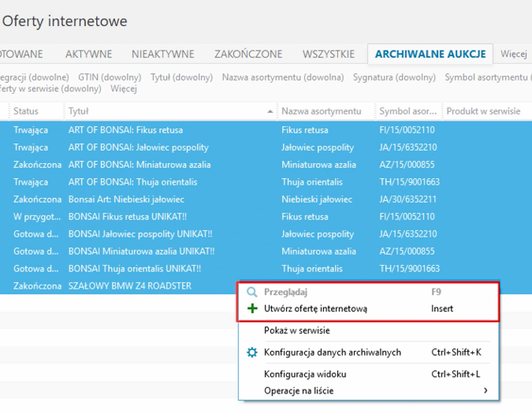The image size is (532, 414).
Task: Select the Bonsai Art: Niebieski jałowiec row
Action: coord(126,200)
